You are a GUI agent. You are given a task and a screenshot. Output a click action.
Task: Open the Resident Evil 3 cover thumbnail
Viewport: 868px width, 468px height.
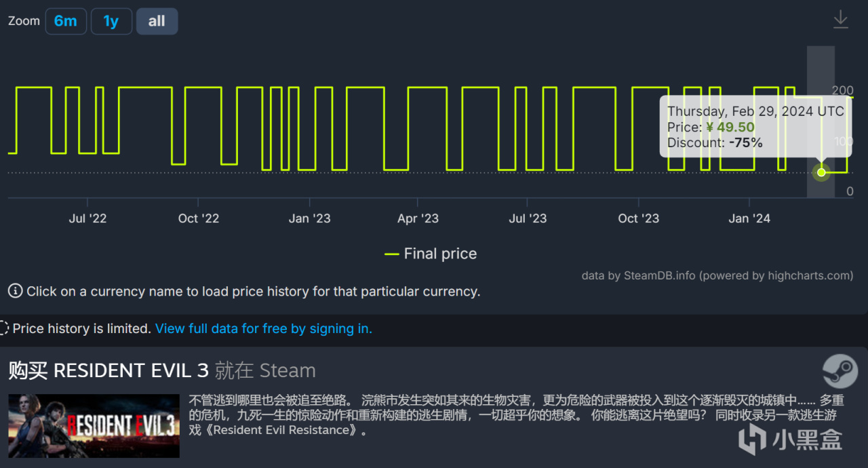[94, 426]
